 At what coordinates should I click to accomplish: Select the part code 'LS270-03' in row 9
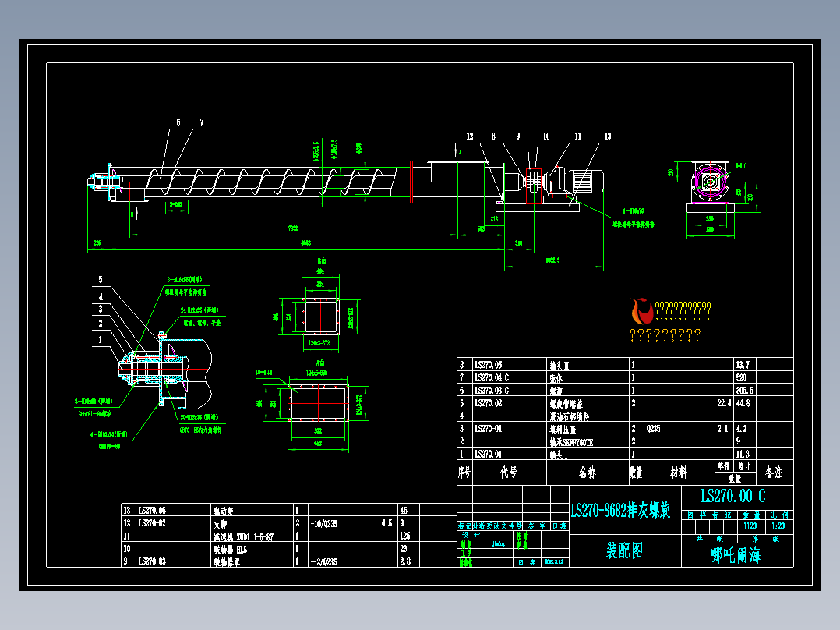(x=152, y=561)
